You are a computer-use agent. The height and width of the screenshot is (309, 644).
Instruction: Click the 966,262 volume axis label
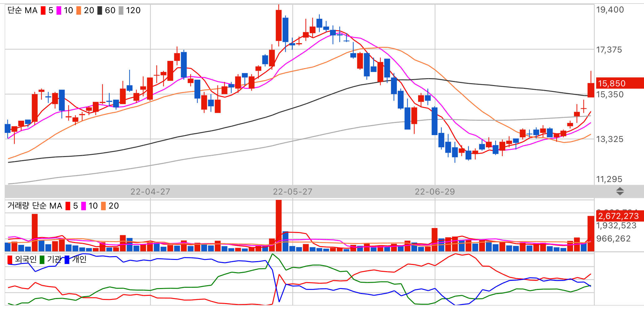tap(613, 239)
